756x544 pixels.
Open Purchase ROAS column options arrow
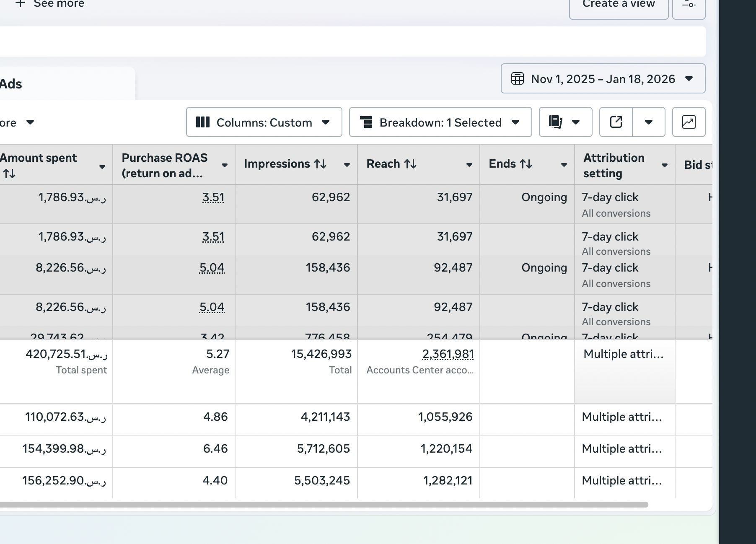pyautogui.click(x=225, y=165)
